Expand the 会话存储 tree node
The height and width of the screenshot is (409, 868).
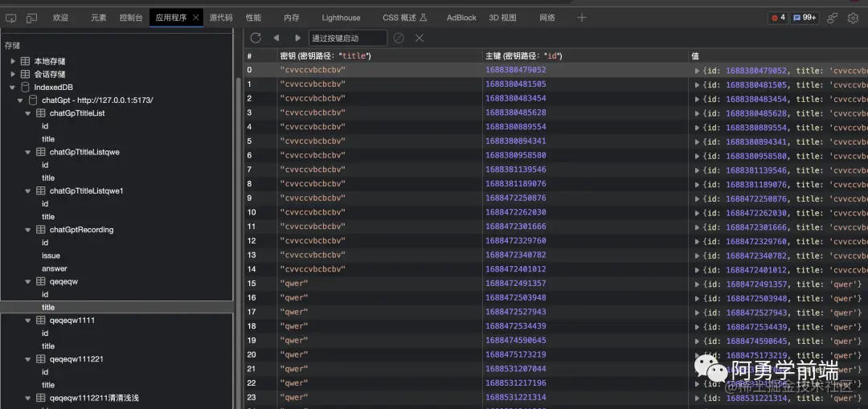click(13, 74)
